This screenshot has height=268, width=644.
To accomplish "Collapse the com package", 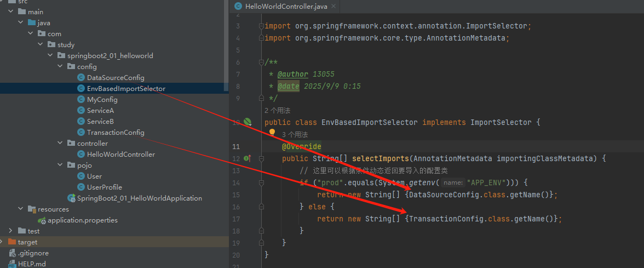I will 31,34.
